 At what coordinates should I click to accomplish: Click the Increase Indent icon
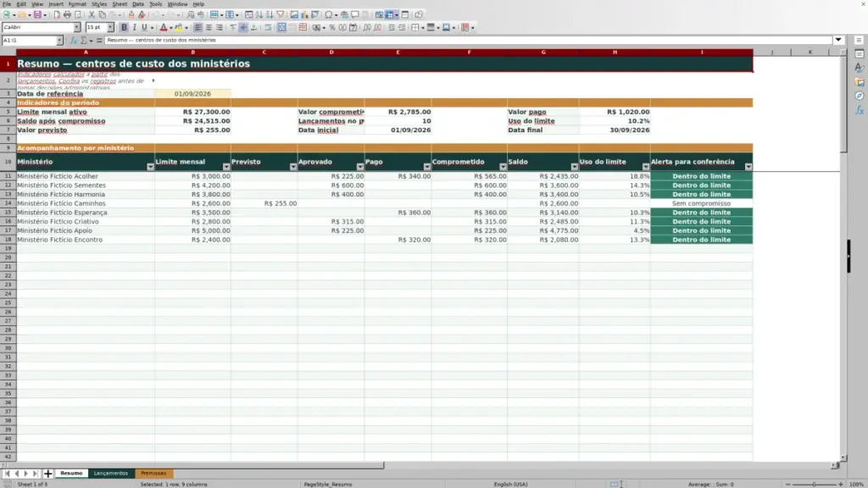392,28
